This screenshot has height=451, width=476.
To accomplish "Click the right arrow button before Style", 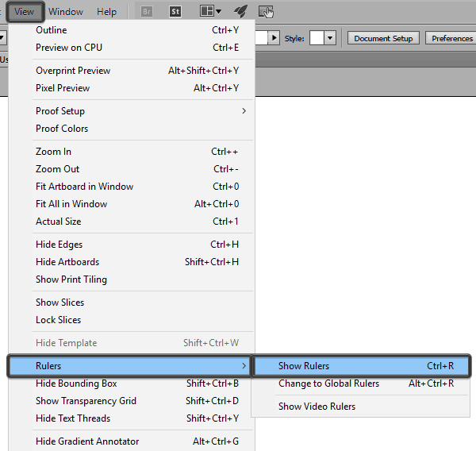I will pos(274,38).
